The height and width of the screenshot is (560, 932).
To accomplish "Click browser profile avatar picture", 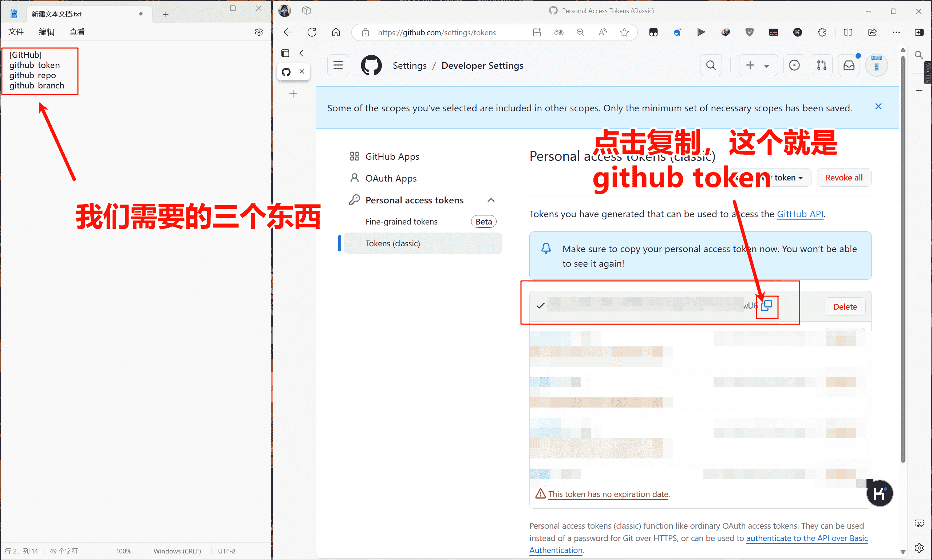I will tap(285, 11).
